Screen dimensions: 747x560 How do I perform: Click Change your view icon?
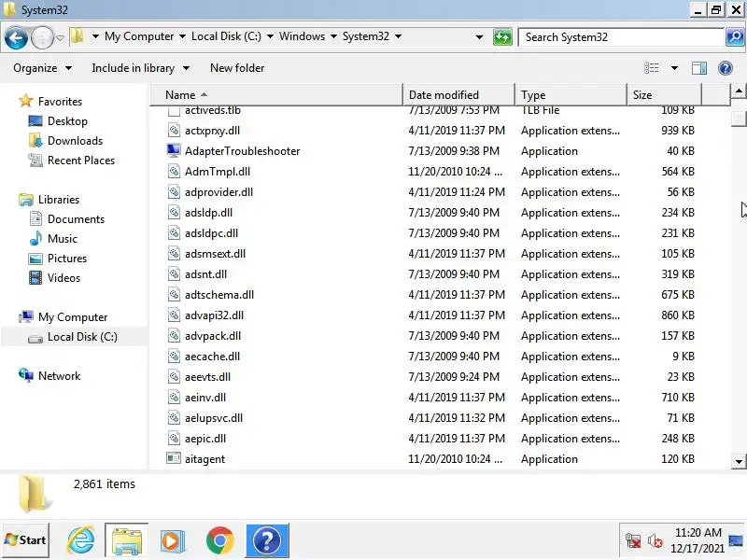[651, 68]
